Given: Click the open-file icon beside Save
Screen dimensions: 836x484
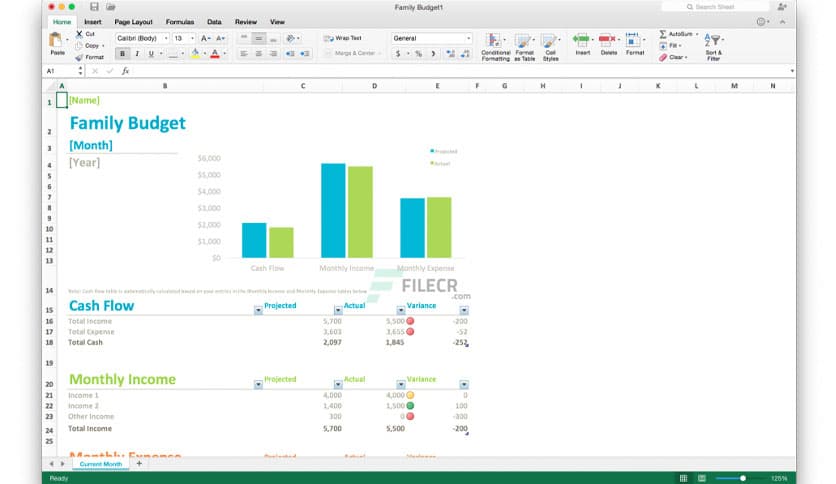Looking at the screenshot, I should coord(111,7).
